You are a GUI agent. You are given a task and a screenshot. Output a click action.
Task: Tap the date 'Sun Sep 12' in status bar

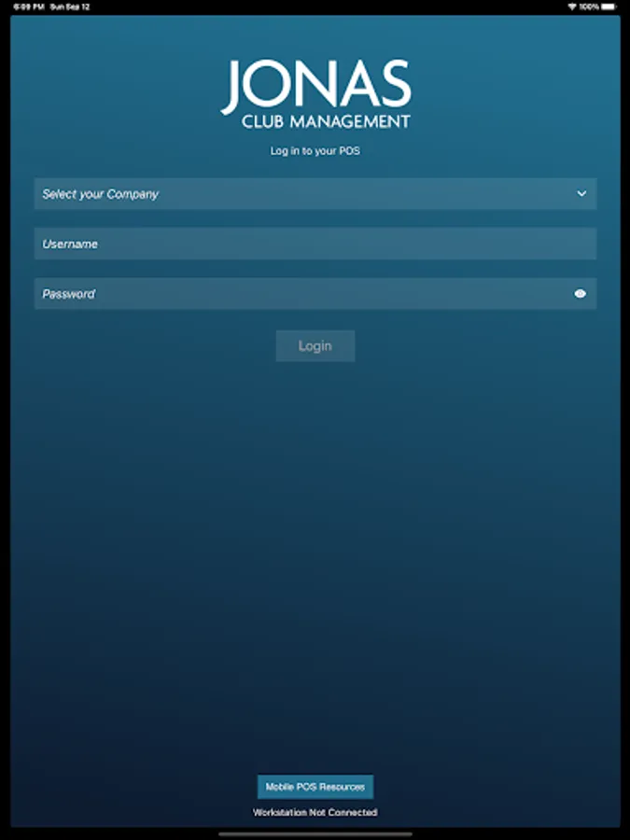pos(70,7)
